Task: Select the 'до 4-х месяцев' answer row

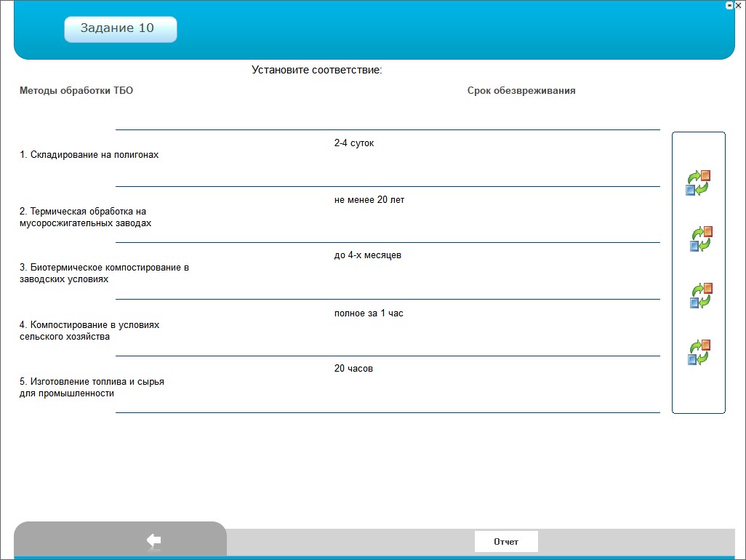Action: [x=368, y=256]
